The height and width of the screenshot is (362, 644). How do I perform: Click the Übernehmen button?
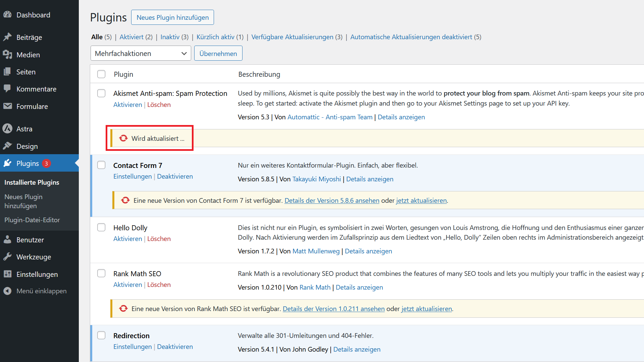(218, 53)
